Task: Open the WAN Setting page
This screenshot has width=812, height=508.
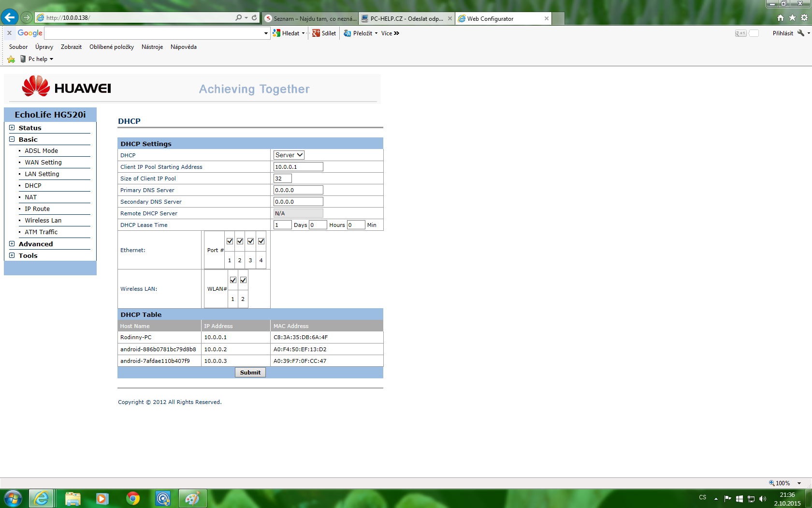Action: coord(43,163)
